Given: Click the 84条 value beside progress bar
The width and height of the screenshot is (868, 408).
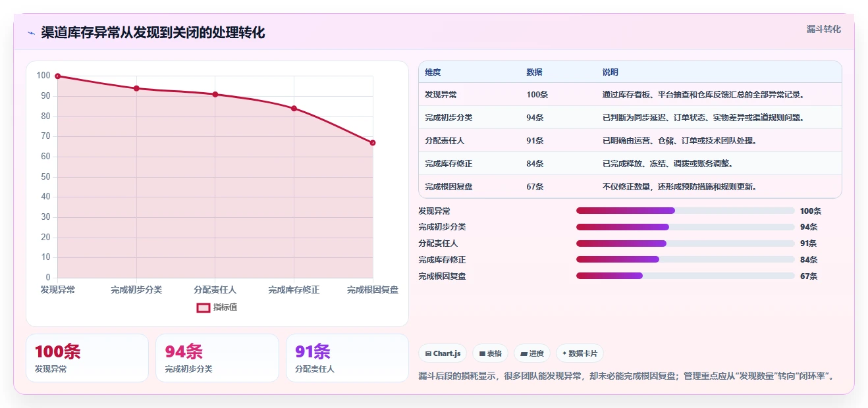Looking at the screenshot, I should [809, 260].
